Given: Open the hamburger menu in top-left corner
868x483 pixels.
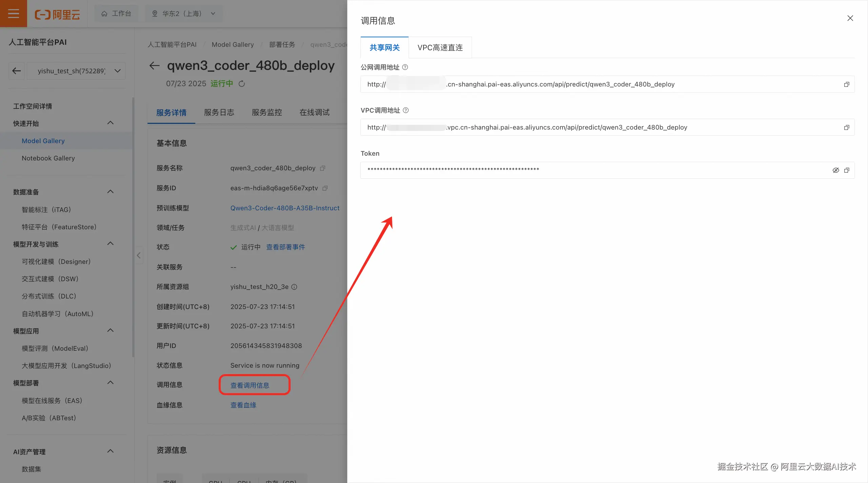Looking at the screenshot, I should point(14,14).
